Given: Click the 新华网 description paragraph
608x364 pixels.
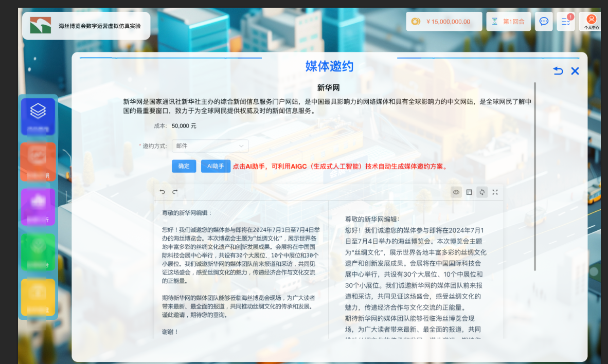Looking at the screenshot, I should [x=327, y=106].
